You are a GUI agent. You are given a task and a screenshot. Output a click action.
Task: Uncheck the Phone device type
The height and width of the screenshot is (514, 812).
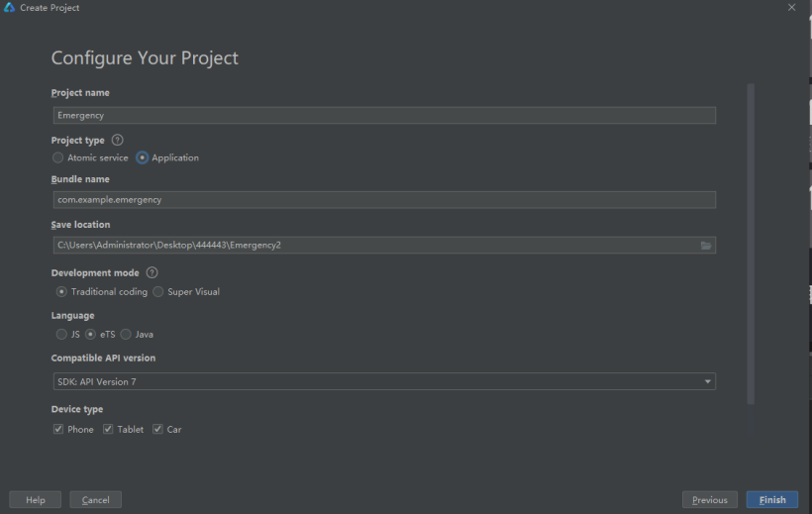tap(58, 430)
